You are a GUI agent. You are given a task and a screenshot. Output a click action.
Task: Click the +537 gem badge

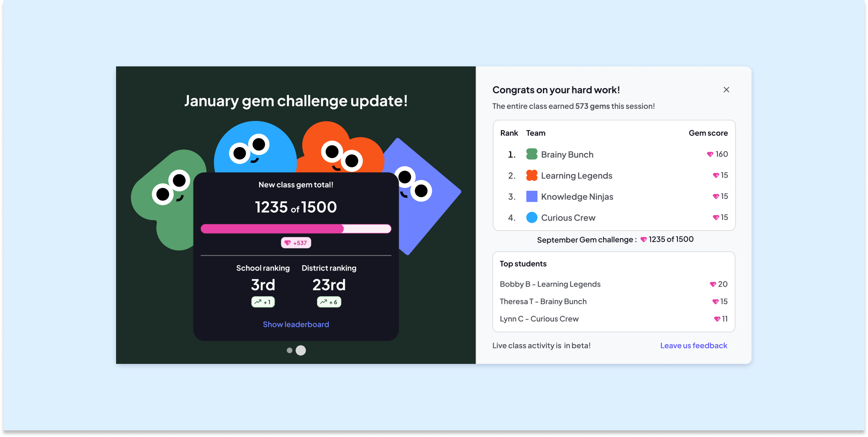click(296, 243)
